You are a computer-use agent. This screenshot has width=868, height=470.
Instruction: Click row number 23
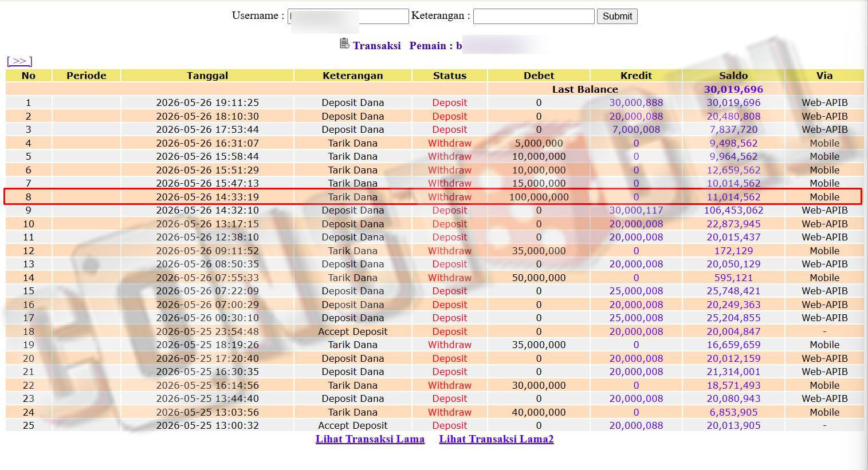coord(29,398)
